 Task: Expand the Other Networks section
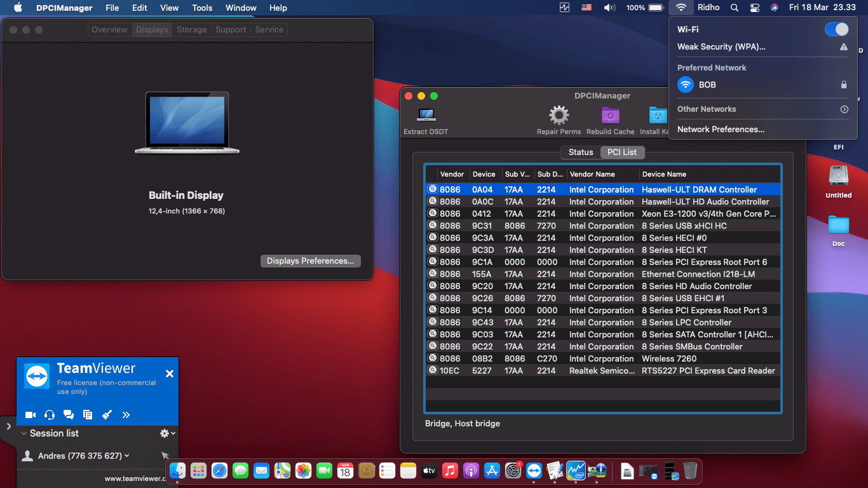[844, 109]
